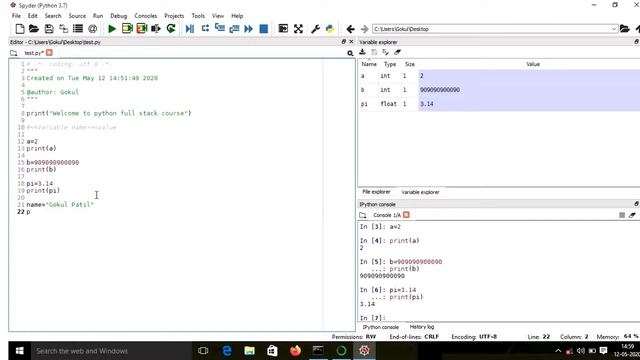Close the test.py editor tab

tap(49, 53)
